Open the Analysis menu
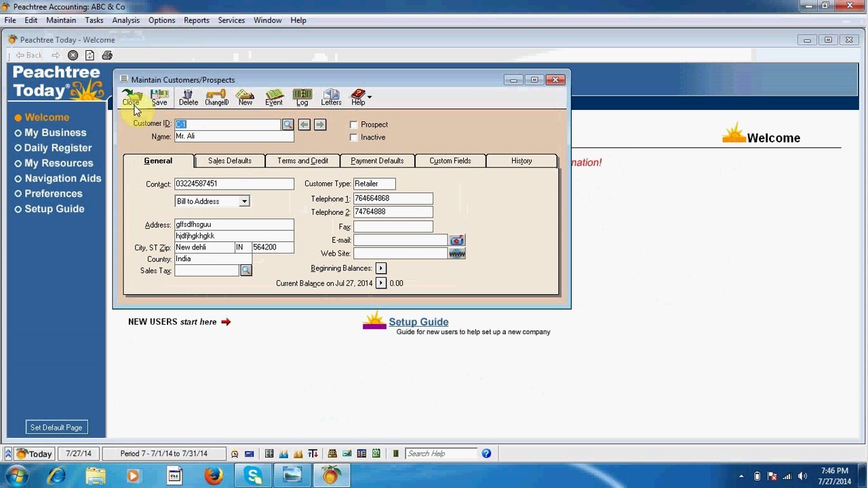Image resolution: width=868 pixels, height=488 pixels. click(x=126, y=20)
